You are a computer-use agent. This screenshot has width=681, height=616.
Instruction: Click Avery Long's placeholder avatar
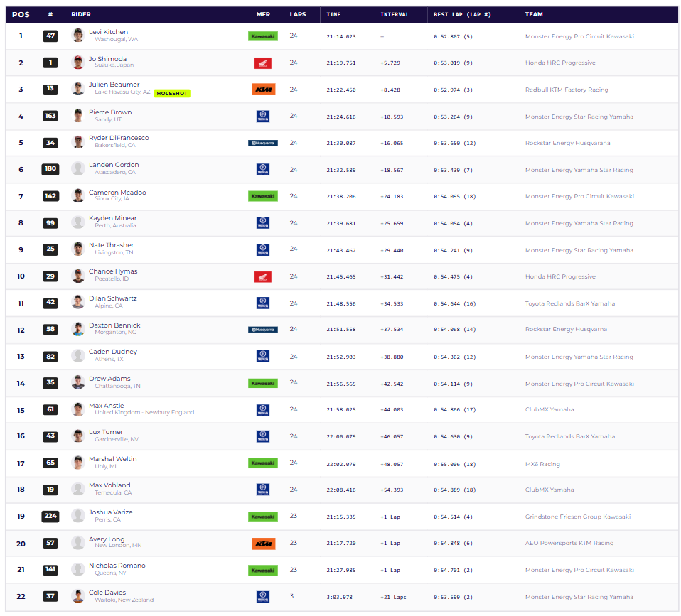(78, 542)
